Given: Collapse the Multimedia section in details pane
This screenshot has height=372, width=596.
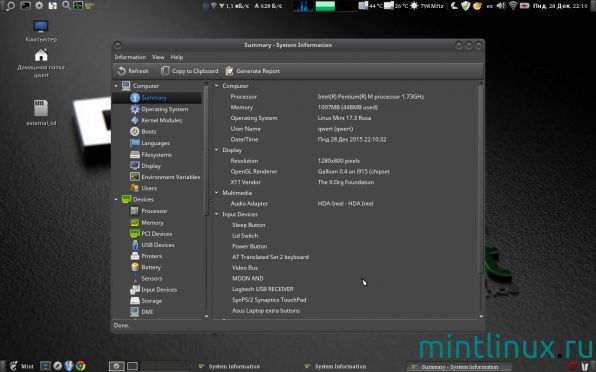Looking at the screenshot, I should click(217, 193).
